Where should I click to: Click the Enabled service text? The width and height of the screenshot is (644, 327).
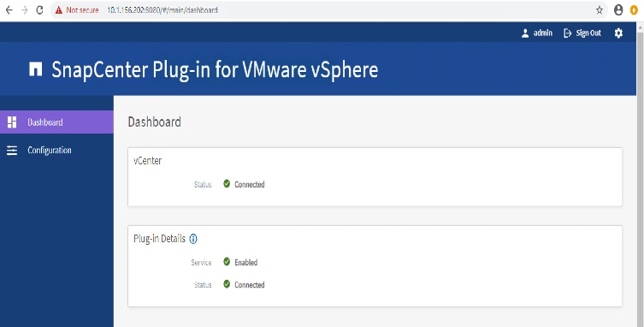(246, 263)
